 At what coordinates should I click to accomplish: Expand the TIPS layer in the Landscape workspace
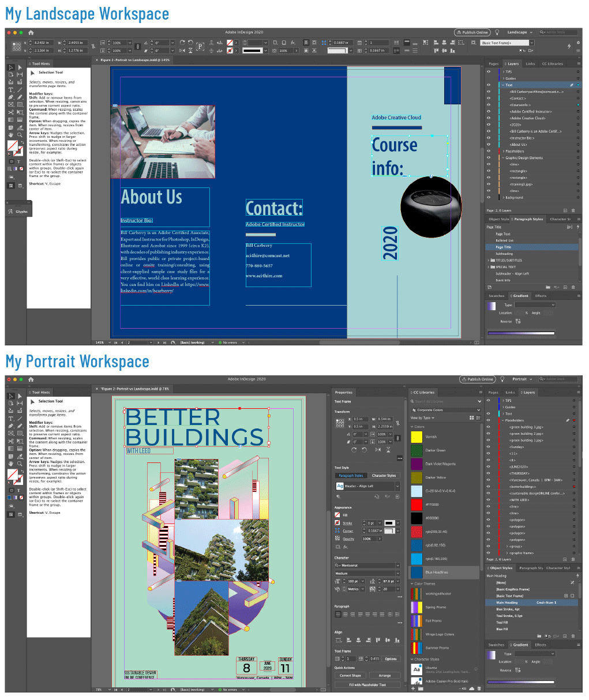(x=503, y=71)
